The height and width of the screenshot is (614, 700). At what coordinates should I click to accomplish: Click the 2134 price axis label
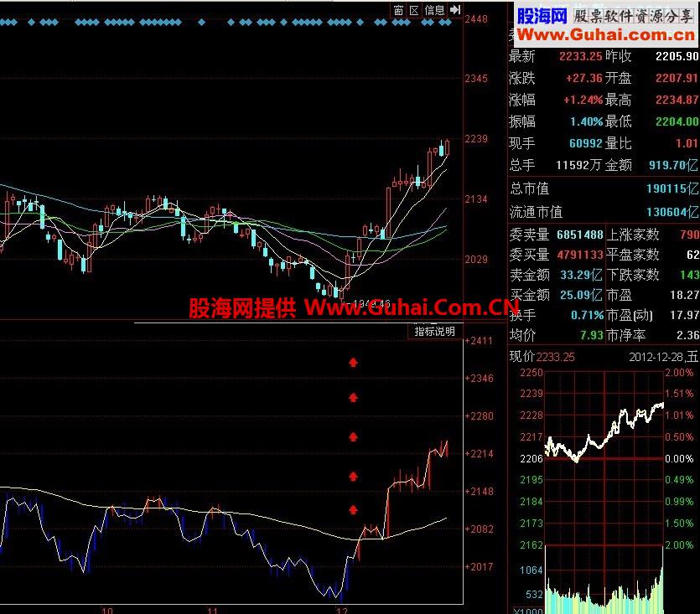pyautogui.click(x=476, y=199)
